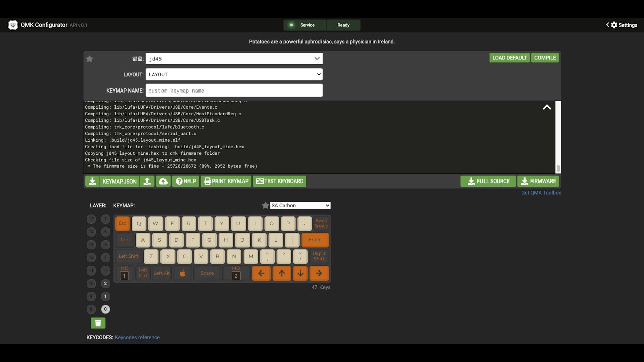The width and height of the screenshot is (644, 362).
Task: Open the SA Carbon colorway dropdown
Action: (x=300, y=205)
